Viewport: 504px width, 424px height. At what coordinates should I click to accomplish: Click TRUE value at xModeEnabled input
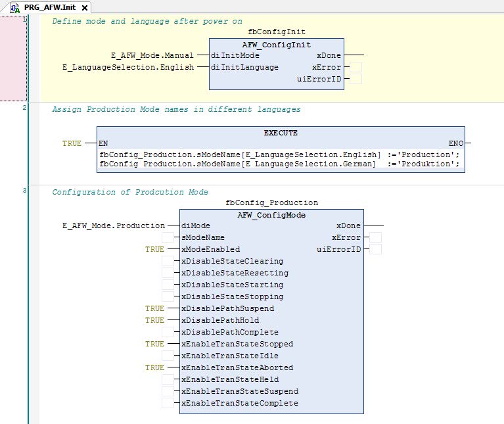tap(155, 249)
